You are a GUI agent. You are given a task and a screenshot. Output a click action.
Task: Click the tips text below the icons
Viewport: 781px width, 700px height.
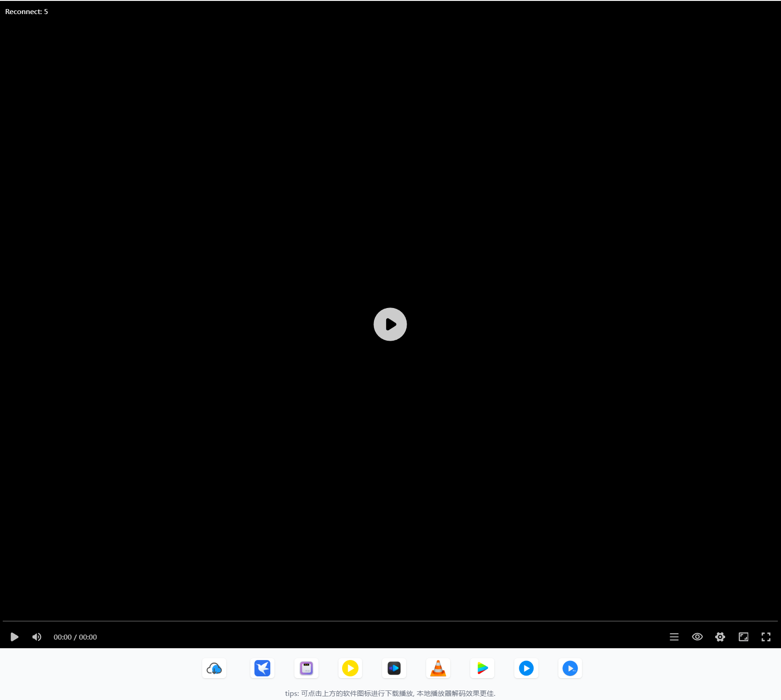click(x=390, y=693)
